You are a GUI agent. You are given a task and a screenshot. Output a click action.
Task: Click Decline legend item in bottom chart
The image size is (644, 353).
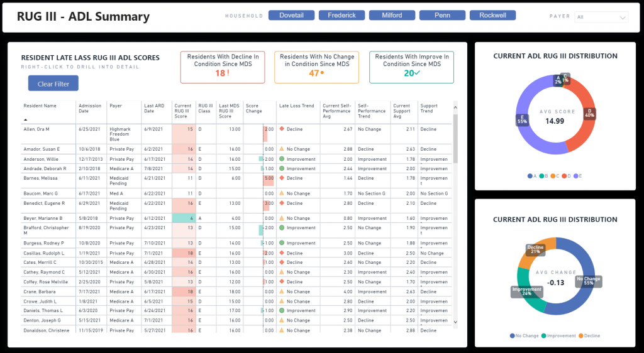[x=589, y=336]
